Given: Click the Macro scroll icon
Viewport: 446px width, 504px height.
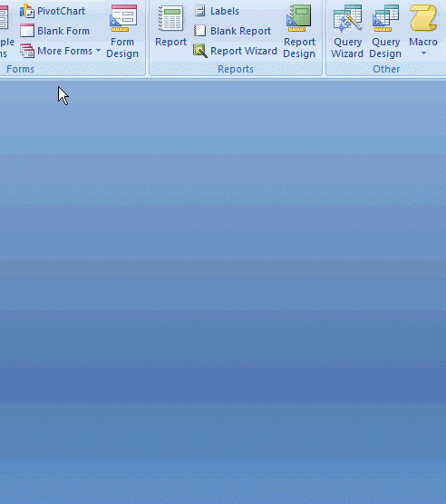Looking at the screenshot, I should click(423, 18).
